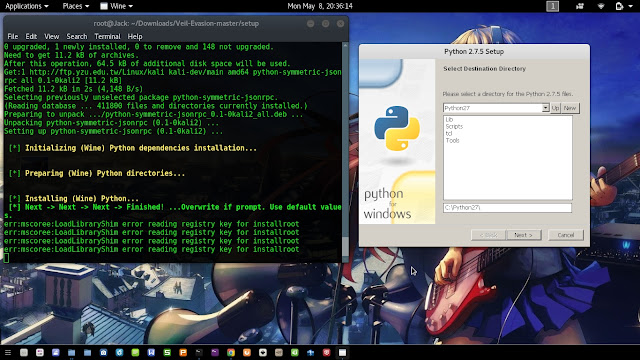Open the hamburger menu icon in the bottom taskbar
640x360 pixels.
(x=8, y=352)
